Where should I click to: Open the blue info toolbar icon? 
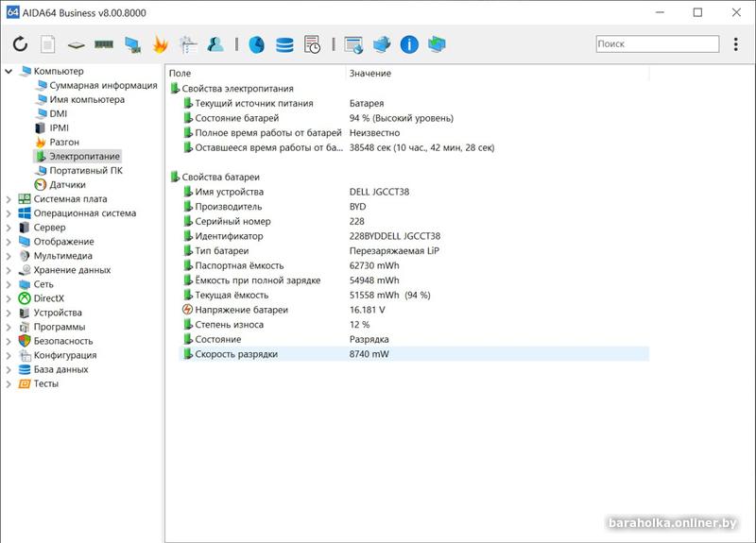pyautogui.click(x=409, y=44)
